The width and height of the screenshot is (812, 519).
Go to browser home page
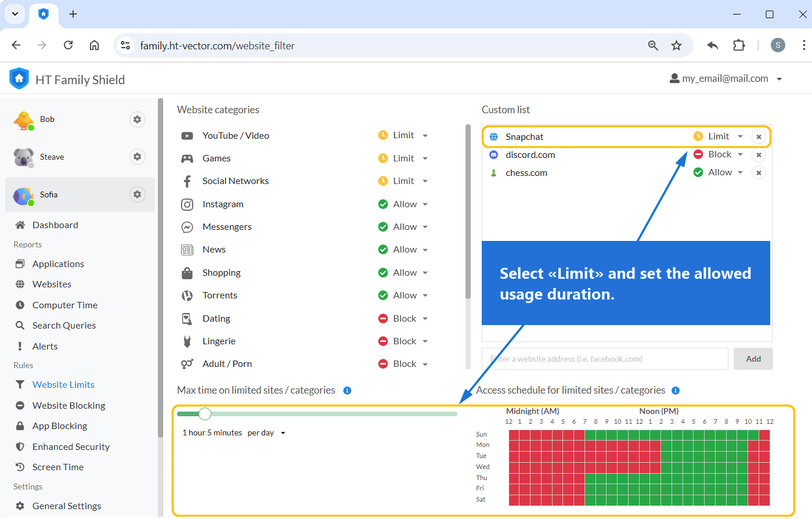tap(94, 45)
